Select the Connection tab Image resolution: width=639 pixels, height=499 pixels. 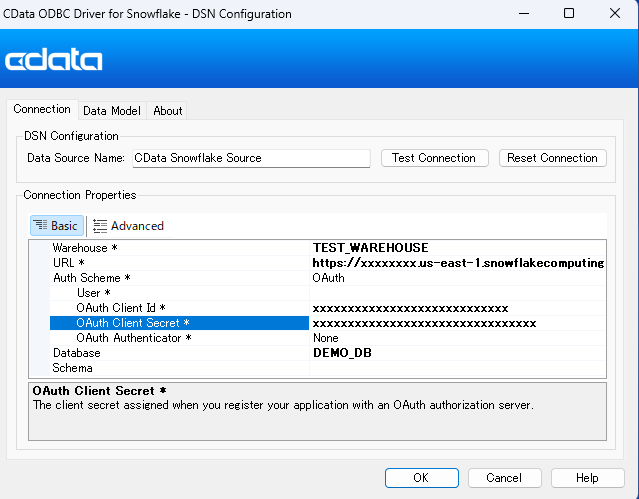click(x=42, y=110)
